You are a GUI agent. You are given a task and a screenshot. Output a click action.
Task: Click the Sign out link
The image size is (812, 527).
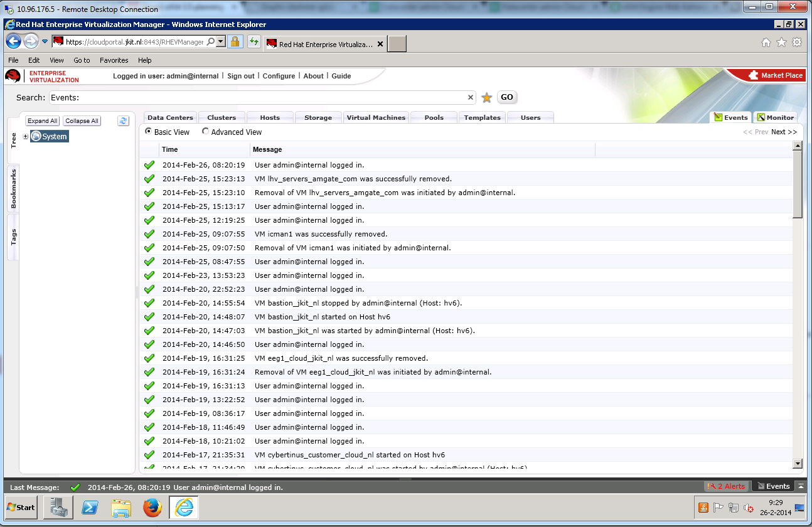240,76
